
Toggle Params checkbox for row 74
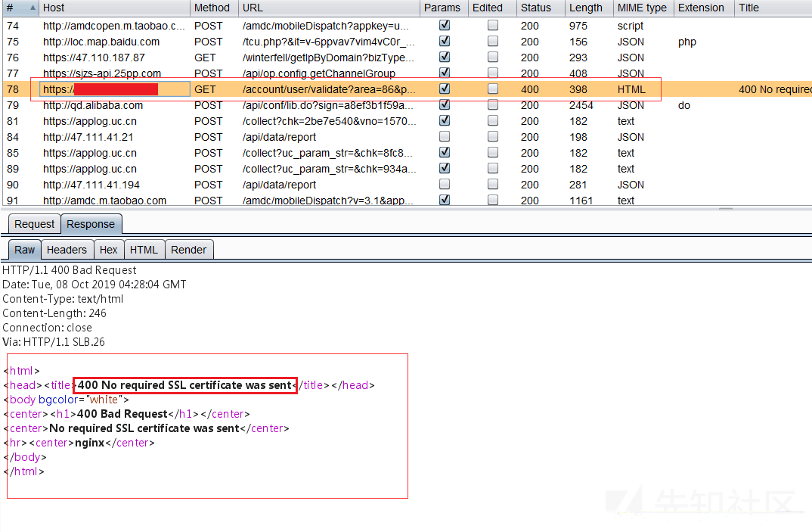(x=445, y=25)
